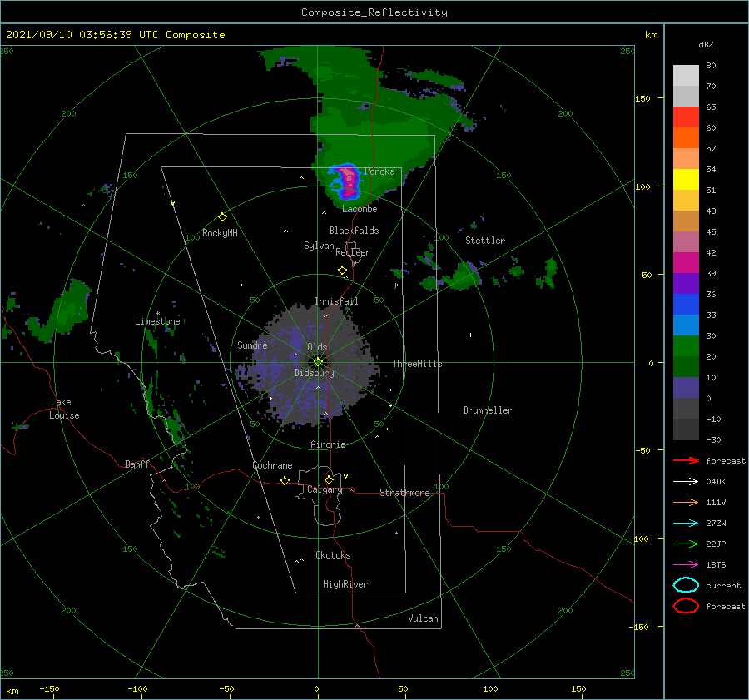
Task: Click the green echo cluster south of Stettler
Action: coord(461,276)
